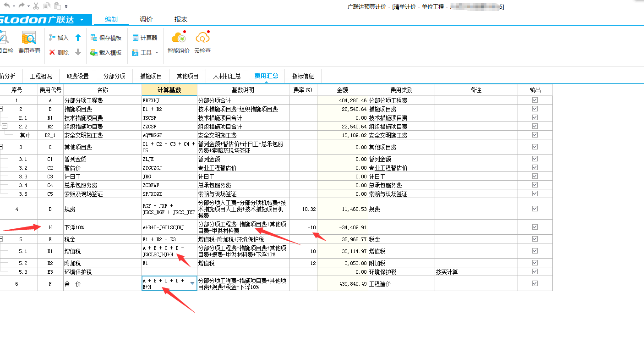Click the 费用类别 column header
The width and height of the screenshot is (644, 359).
pyautogui.click(x=401, y=90)
